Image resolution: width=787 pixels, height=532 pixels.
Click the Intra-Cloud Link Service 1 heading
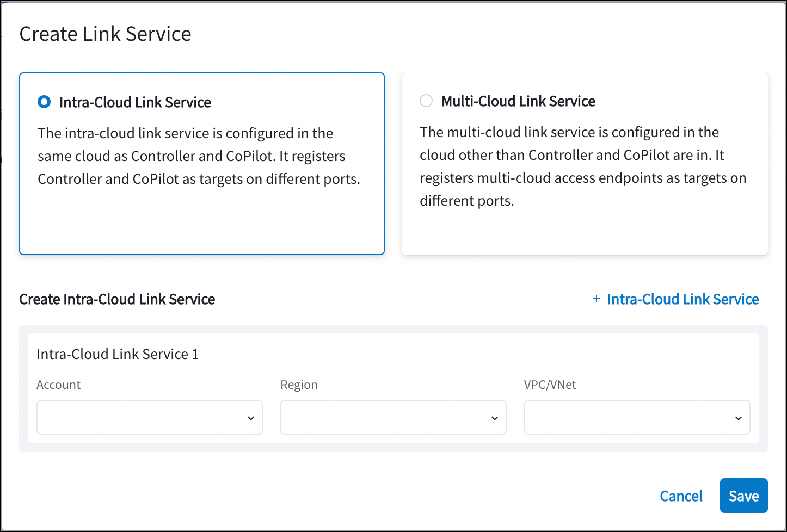(118, 354)
